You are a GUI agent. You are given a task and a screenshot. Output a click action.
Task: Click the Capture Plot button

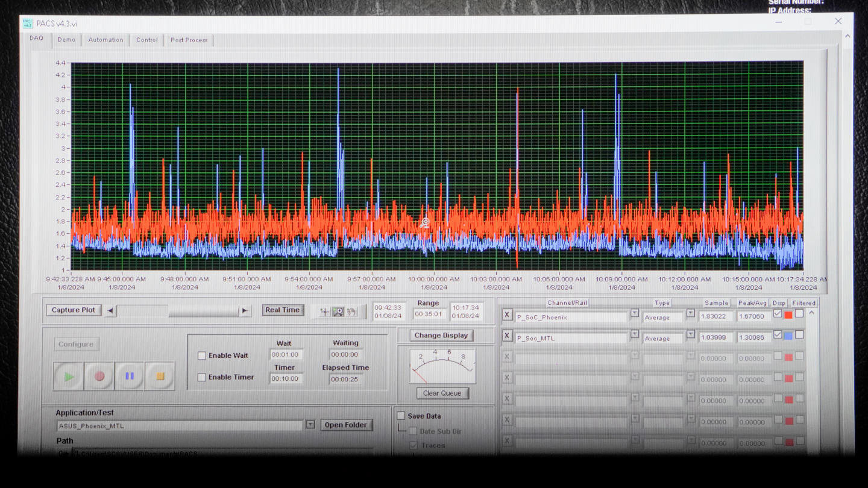click(x=74, y=310)
